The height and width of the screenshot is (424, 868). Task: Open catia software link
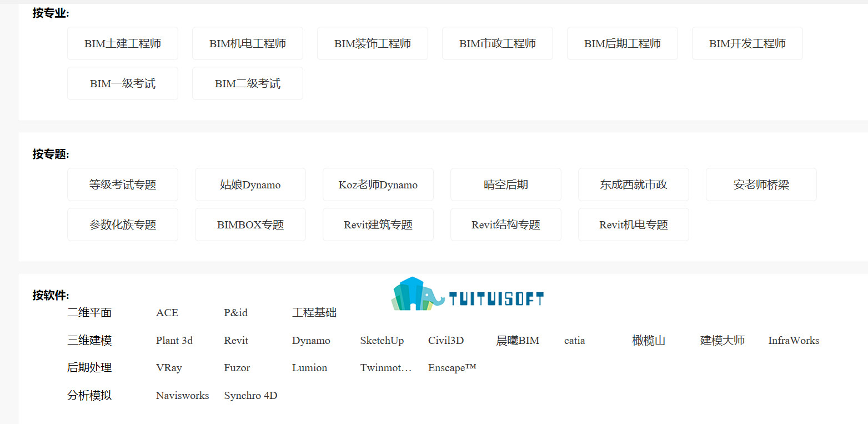pyautogui.click(x=575, y=341)
